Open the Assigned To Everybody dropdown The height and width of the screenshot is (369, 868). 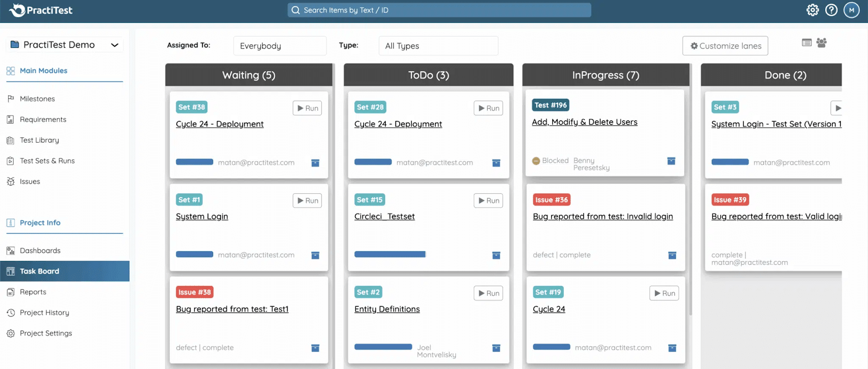280,46
